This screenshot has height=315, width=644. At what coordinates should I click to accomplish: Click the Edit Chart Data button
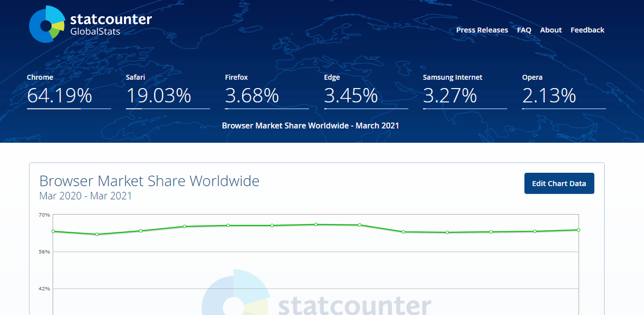tap(559, 184)
